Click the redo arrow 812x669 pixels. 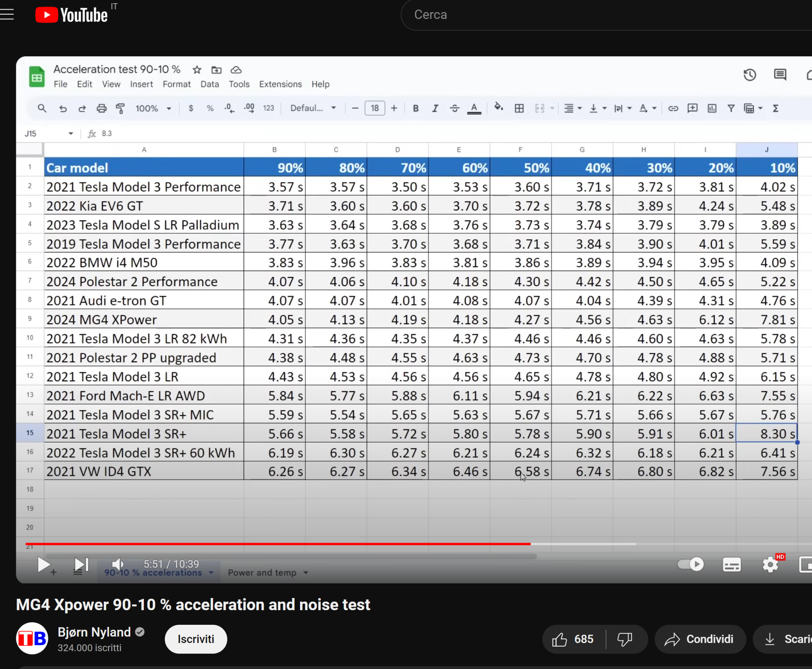[82, 109]
